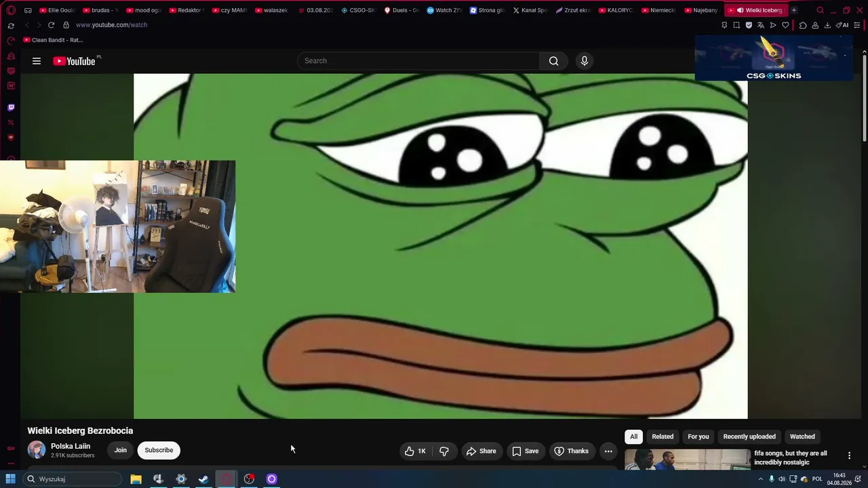Send a Thanks to the creator

(572, 451)
